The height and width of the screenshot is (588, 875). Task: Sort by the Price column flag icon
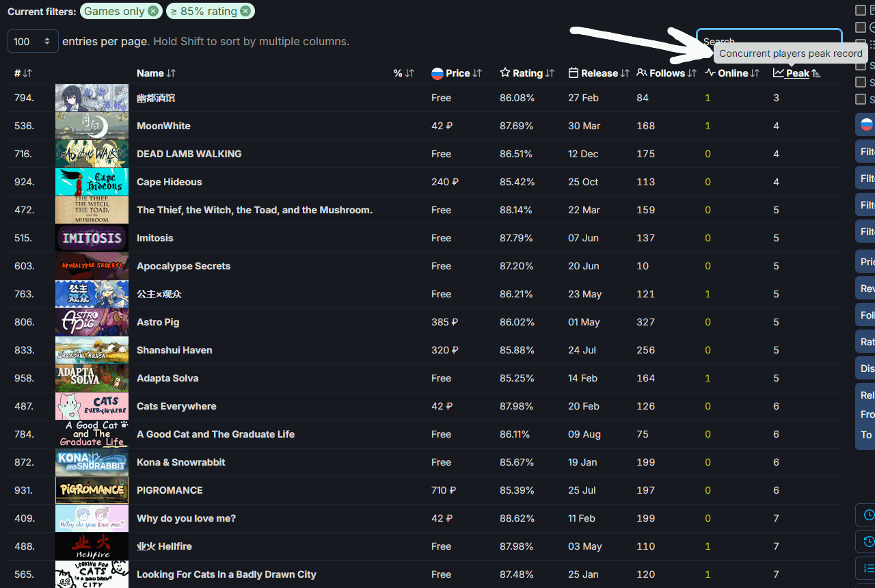(437, 73)
